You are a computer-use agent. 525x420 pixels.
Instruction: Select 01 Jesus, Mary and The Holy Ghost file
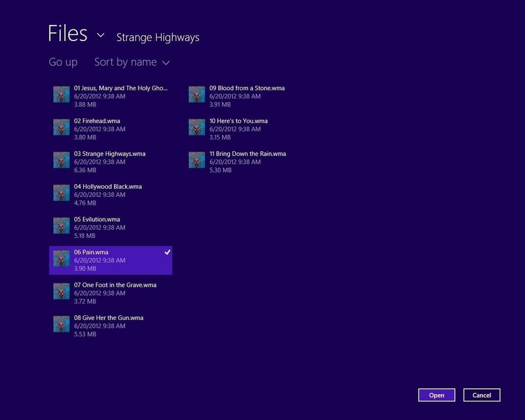click(111, 96)
